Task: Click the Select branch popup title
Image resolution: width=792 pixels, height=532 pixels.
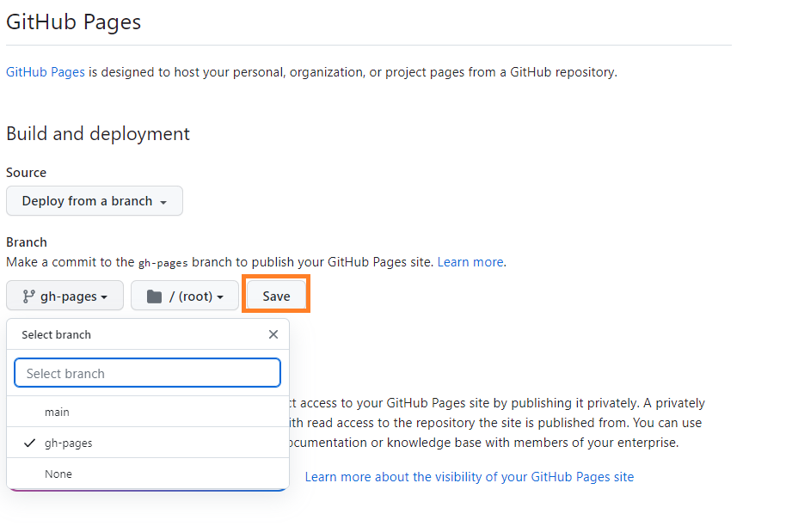Action: pyautogui.click(x=57, y=335)
